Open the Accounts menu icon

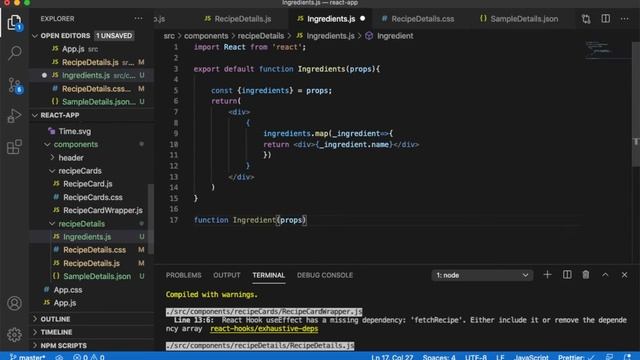coord(14,303)
